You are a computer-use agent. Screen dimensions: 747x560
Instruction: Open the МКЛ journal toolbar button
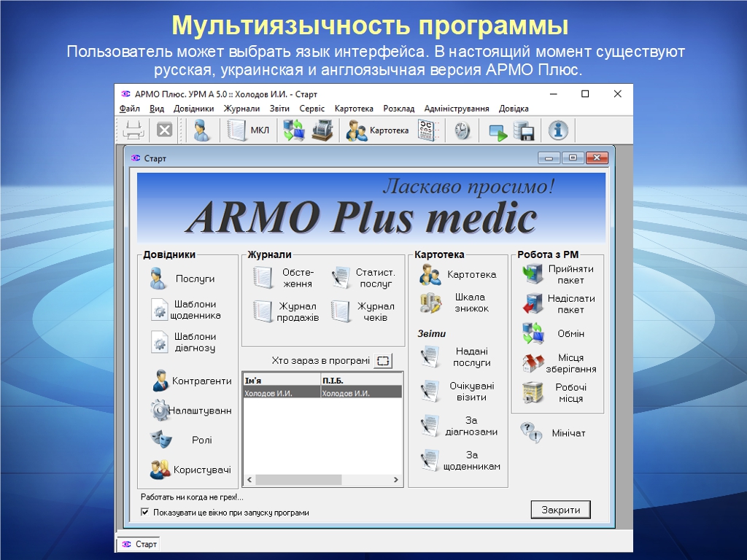(248, 131)
